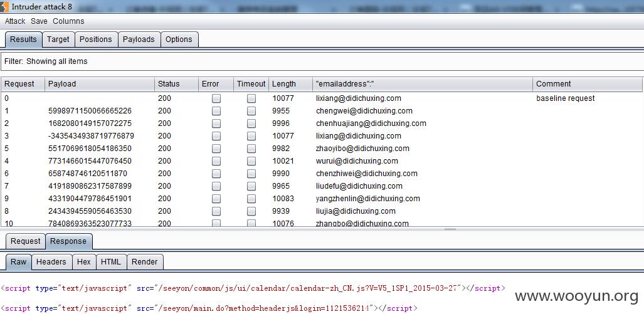
Task: Toggle Timeout checkbox in chenhuajiang row
Action: click(x=251, y=123)
